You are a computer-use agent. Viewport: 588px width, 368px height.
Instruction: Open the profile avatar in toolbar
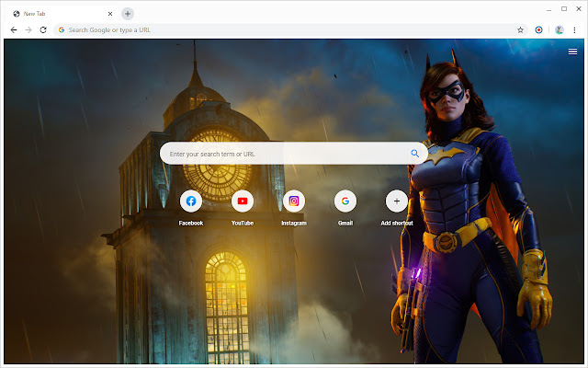click(x=560, y=30)
